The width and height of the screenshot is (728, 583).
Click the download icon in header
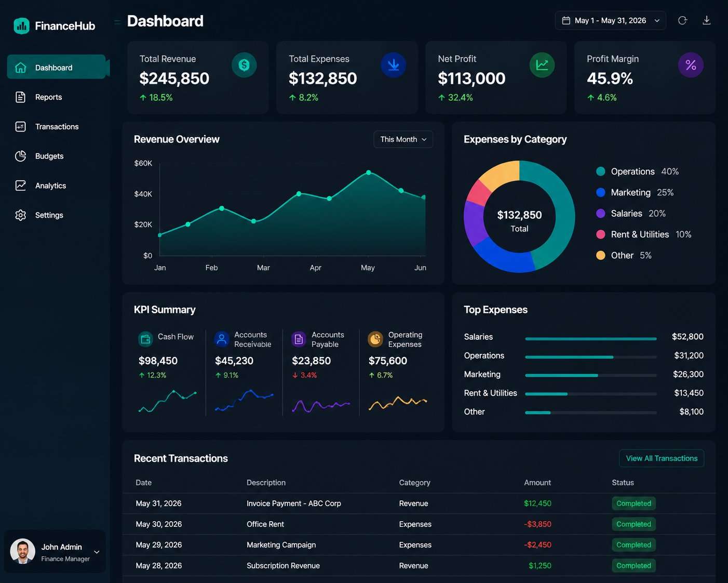click(707, 20)
